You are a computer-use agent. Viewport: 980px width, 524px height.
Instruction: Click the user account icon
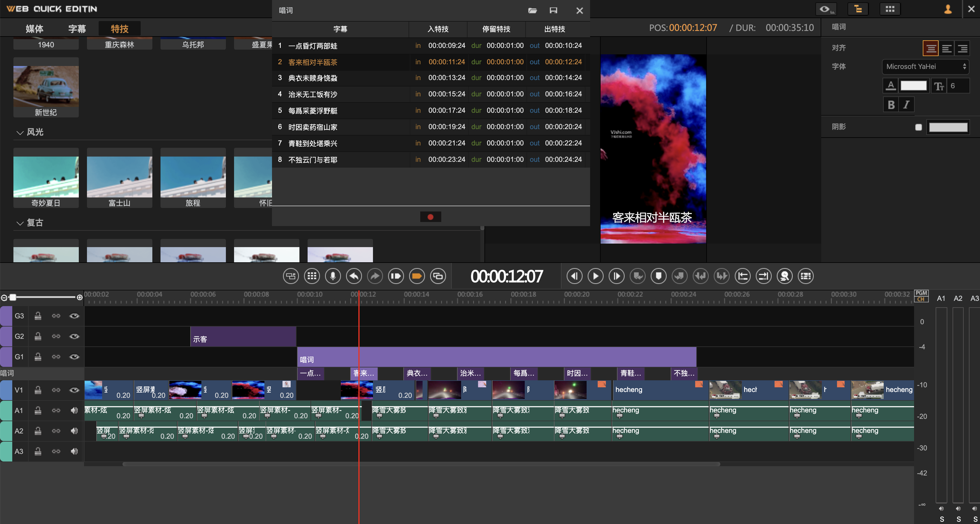point(948,9)
